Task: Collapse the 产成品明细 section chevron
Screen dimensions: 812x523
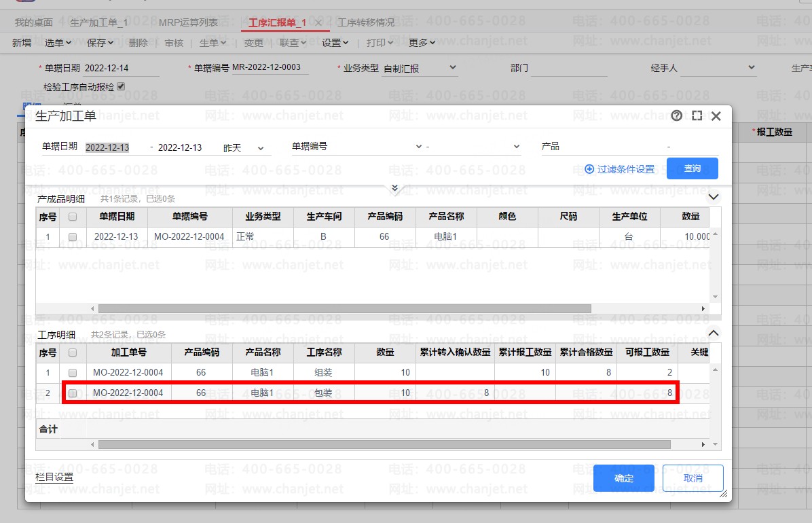Action: (x=714, y=197)
